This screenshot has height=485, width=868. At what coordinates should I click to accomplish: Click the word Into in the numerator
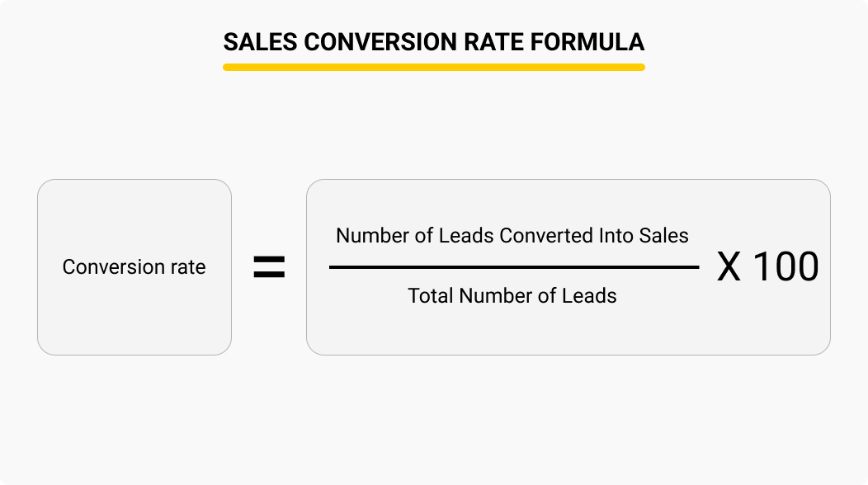pos(616,236)
